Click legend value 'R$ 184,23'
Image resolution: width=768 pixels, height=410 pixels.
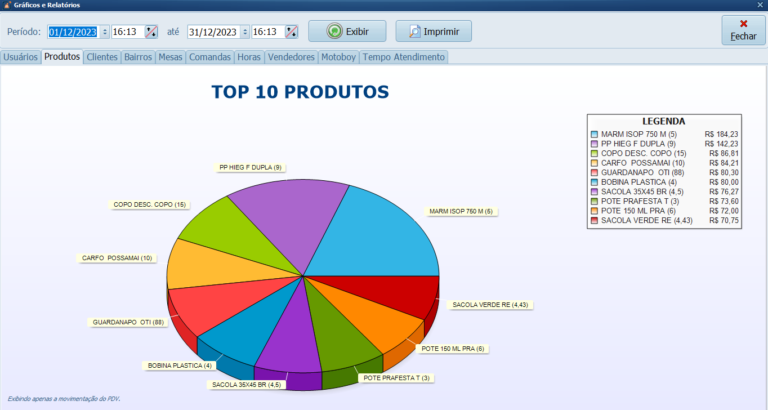pyautogui.click(x=721, y=134)
